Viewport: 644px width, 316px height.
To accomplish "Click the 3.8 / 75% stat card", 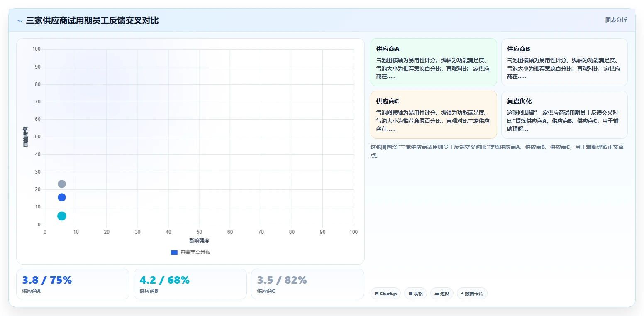I will click(73, 284).
